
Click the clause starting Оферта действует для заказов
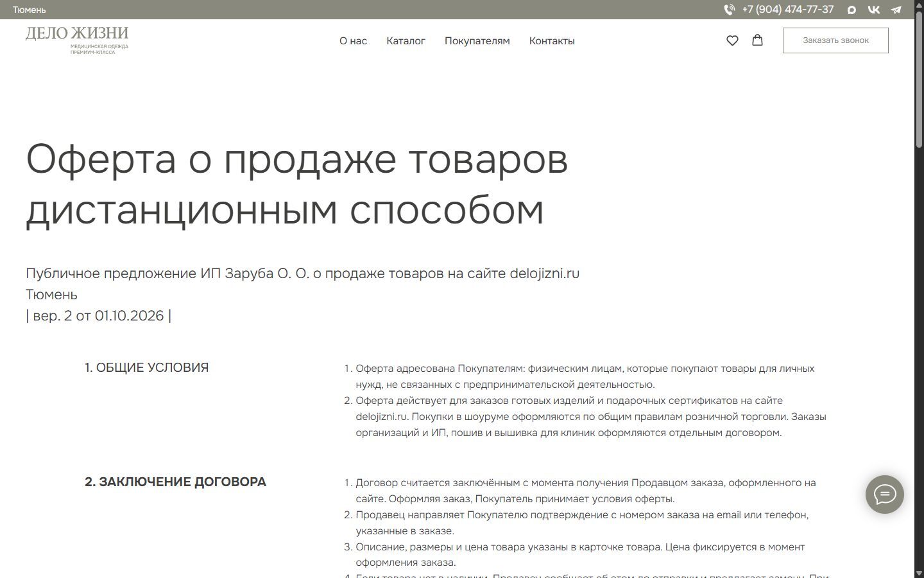click(591, 416)
